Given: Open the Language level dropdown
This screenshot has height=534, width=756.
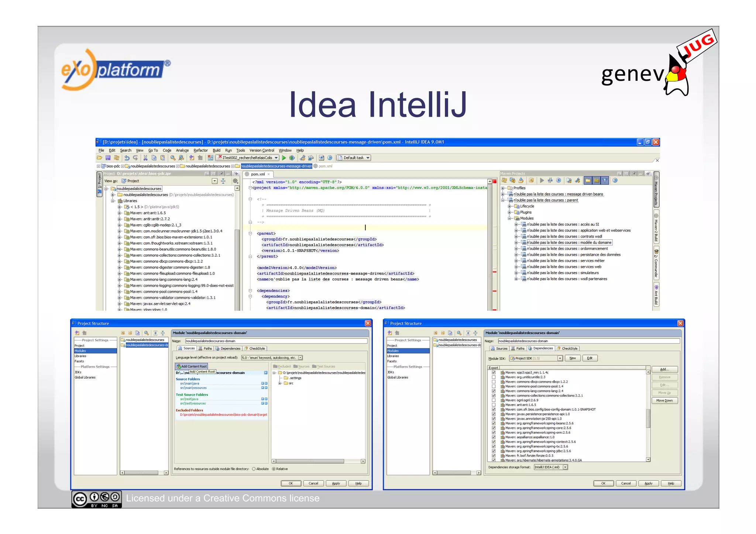Looking at the screenshot, I should pos(300,358).
